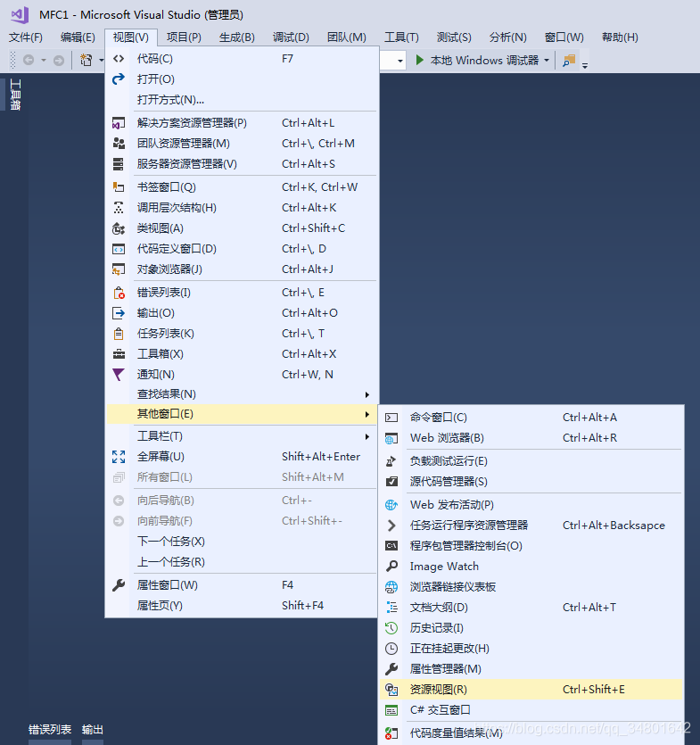The height and width of the screenshot is (745, 700).
Task: Click the Class View icon beside 类视图
Action: pyautogui.click(x=119, y=228)
